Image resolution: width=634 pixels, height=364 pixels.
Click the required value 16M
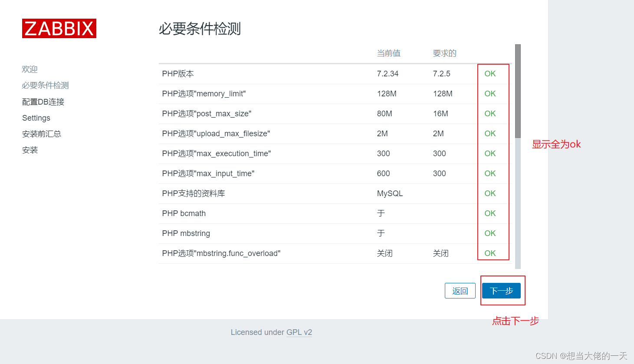click(x=440, y=114)
